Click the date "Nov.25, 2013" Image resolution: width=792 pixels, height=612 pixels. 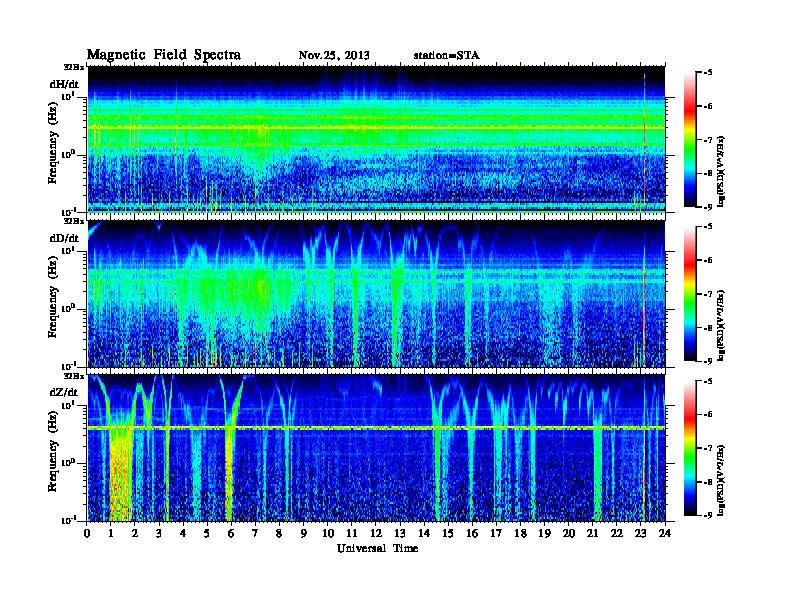[x=334, y=55]
